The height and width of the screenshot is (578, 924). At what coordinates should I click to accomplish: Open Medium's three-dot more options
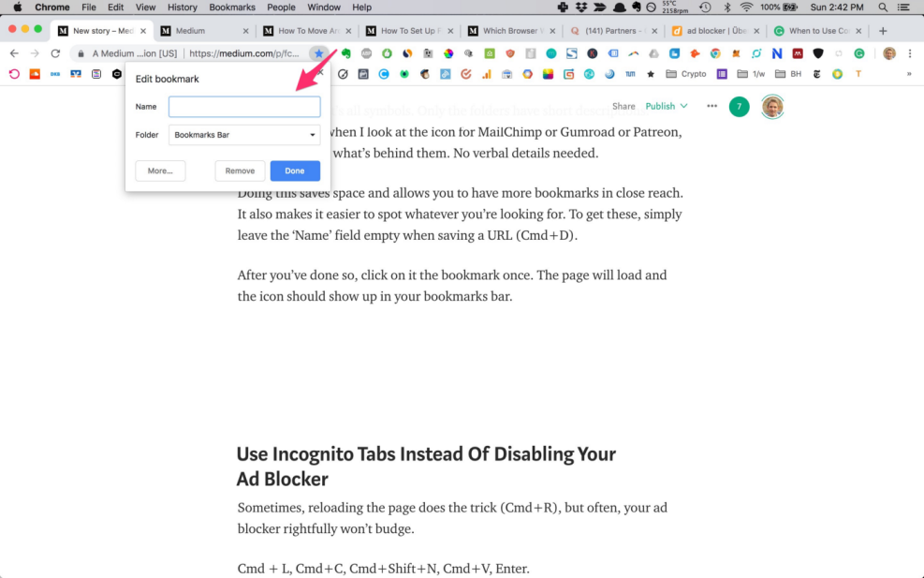click(712, 107)
